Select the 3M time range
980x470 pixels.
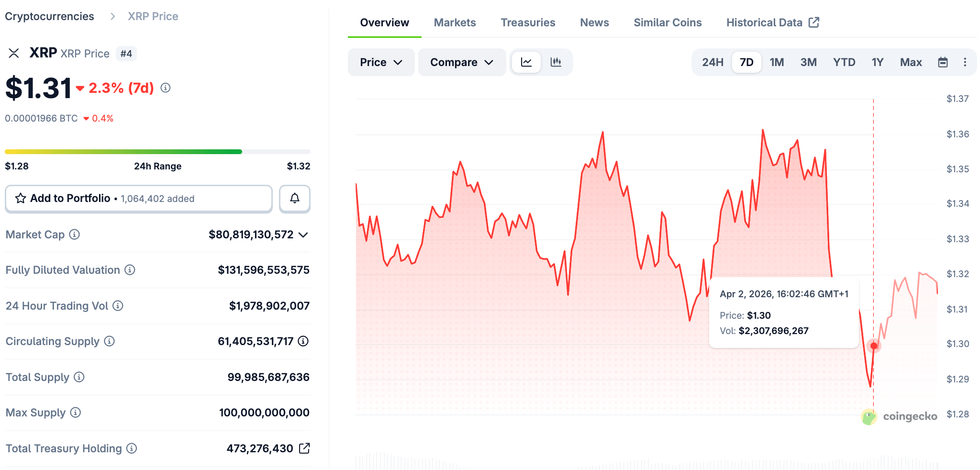[x=808, y=62]
